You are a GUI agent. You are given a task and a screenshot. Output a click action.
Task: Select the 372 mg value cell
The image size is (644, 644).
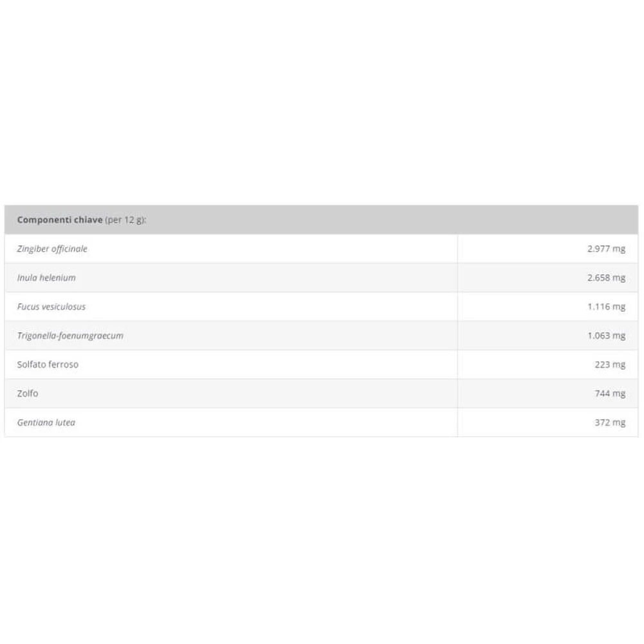pyautogui.click(x=547, y=422)
